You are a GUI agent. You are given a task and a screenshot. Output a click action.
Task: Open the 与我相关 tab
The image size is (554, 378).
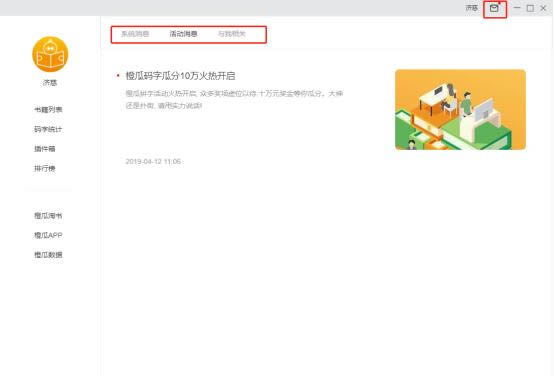pyautogui.click(x=231, y=34)
